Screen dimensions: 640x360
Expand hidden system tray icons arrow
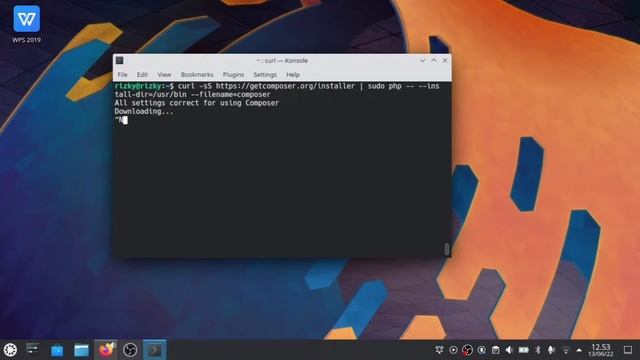[579, 350]
